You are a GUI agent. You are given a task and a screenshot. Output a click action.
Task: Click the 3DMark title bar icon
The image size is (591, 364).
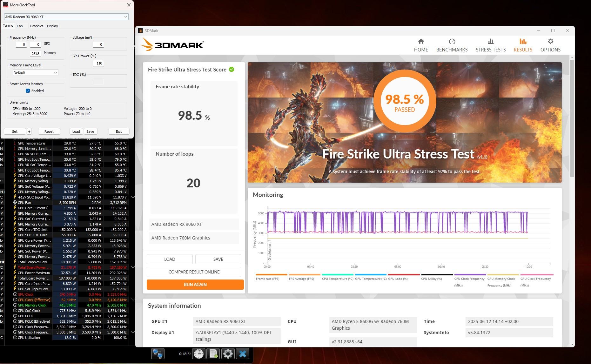pos(140,30)
